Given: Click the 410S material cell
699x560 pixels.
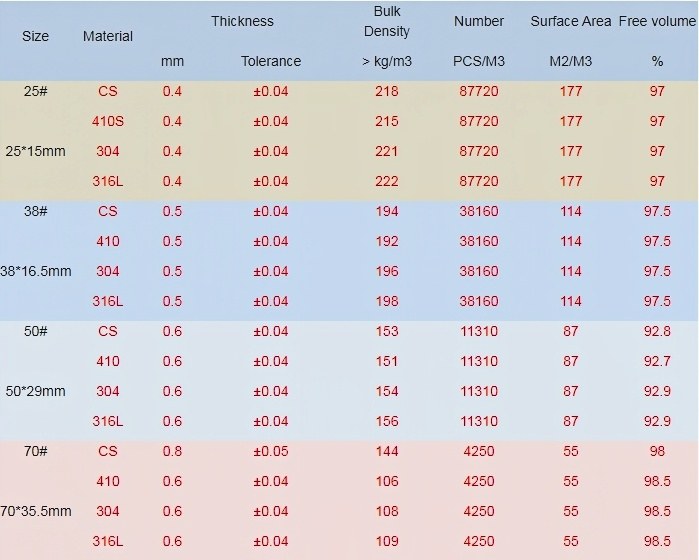Looking at the screenshot, I should click(108, 121).
